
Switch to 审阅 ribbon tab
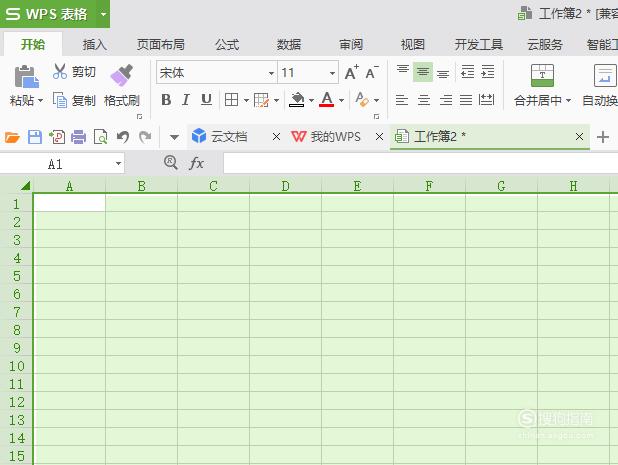tap(351, 45)
